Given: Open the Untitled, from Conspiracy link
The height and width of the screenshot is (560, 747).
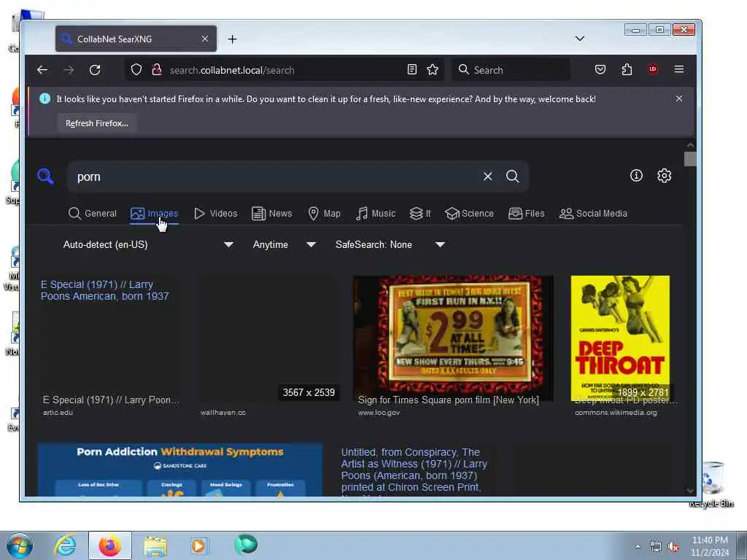Looking at the screenshot, I should point(414,470).
